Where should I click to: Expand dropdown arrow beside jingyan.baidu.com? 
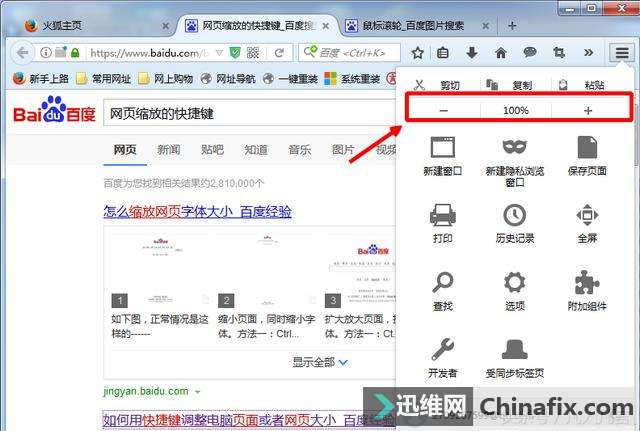pos(198,391)
